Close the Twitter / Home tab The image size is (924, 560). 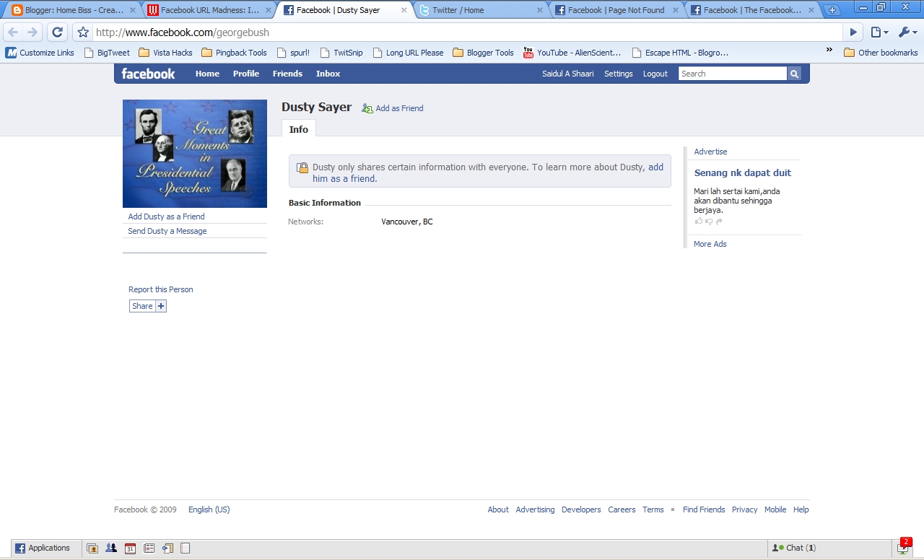[539, 10]
